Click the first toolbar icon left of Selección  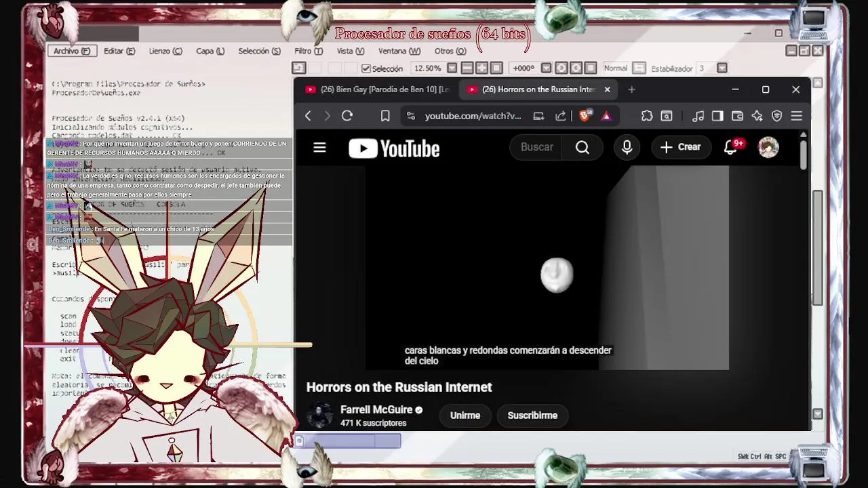pos(299,68)
